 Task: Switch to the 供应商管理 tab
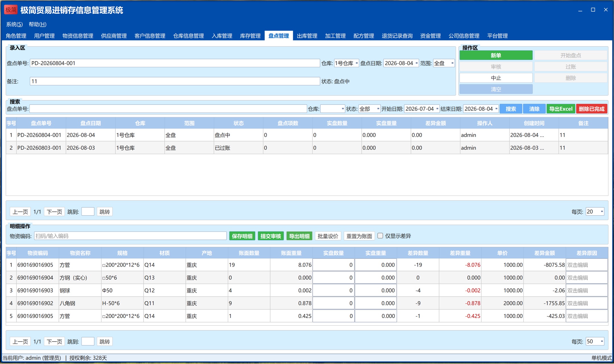tap(114, 36)
